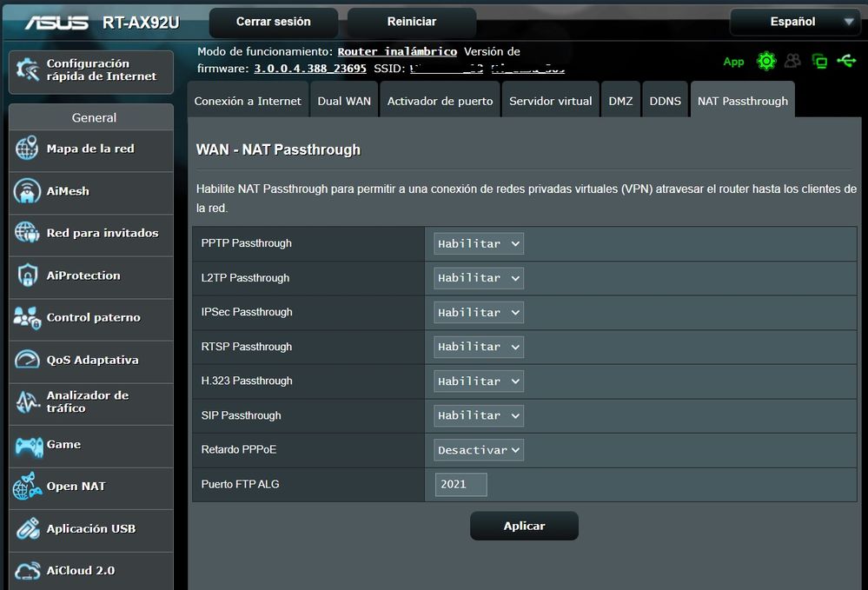Open the Aplicación USB sidebar icon
This screenshot has height=590, width=868.
click(x=27, y=528)
